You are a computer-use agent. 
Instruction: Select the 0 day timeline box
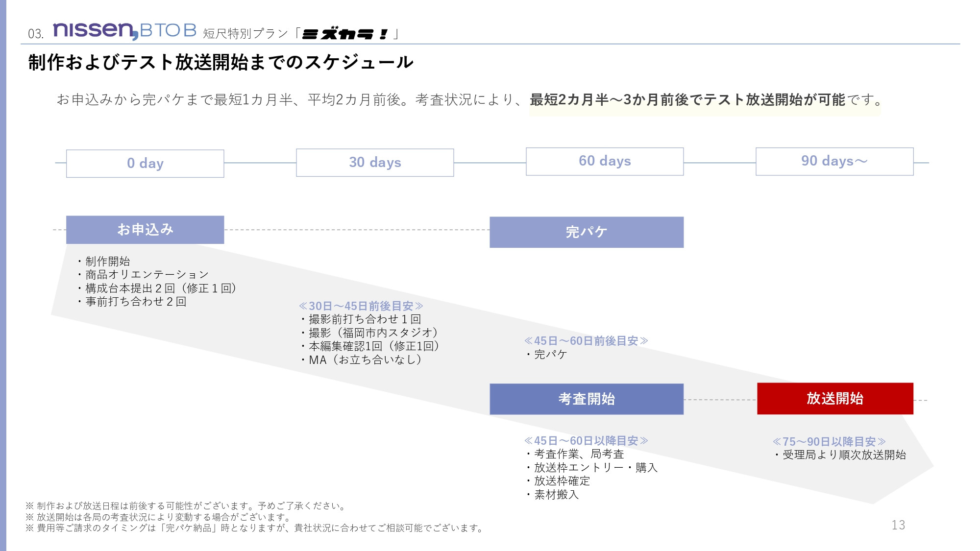(x=145, y=164)
